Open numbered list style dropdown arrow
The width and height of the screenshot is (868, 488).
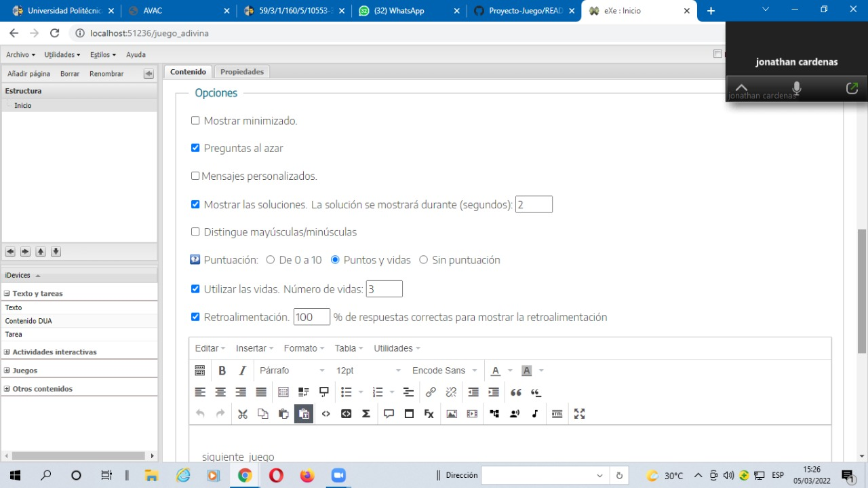pyautogui.click(x=392, y=392)
